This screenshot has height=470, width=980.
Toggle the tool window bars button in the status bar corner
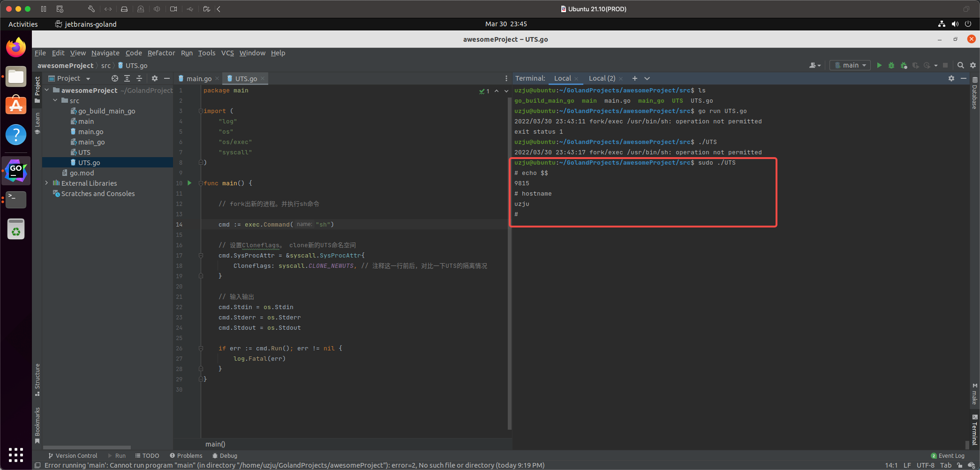click(38, 465)
